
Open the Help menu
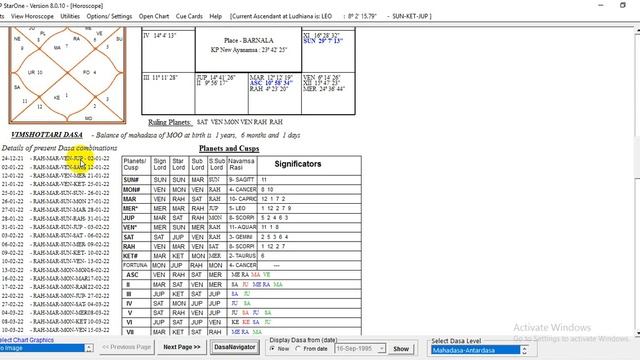pyautogui.click(x=216, y=16)
